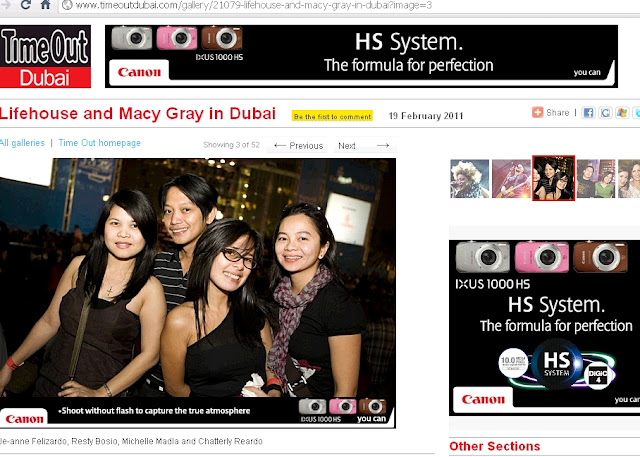Open the Macy Gray singer thumbnail

[469, 179]
